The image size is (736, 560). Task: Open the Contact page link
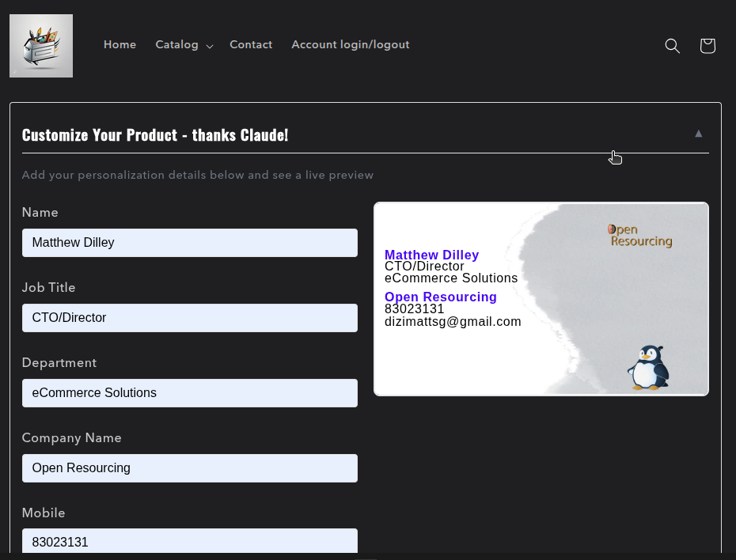(x=251, y=45)
